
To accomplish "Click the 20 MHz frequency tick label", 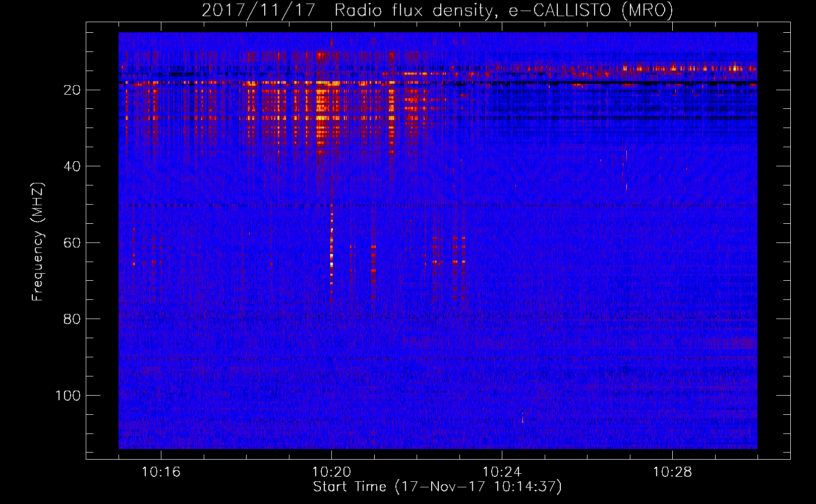I will tap(72, 90).
